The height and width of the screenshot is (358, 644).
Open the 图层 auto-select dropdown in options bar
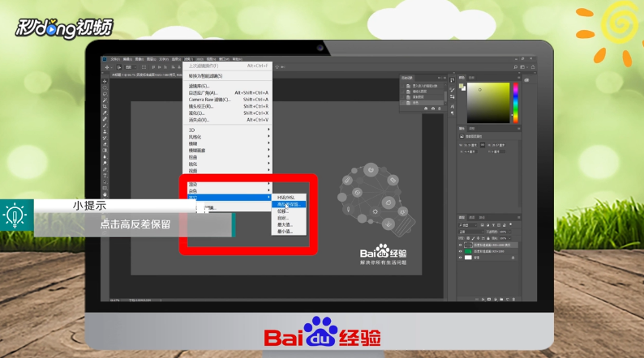coord(131,67)
